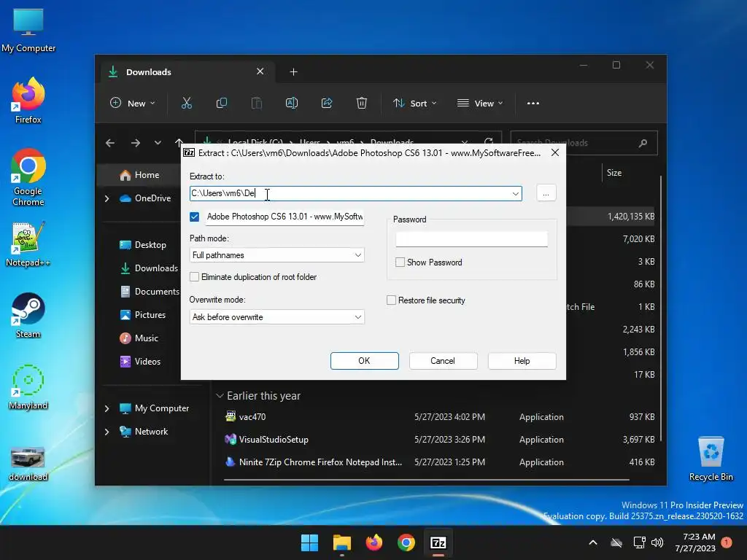Open Chrome from the taskbar
747x560 pixels.
(406, 542)
